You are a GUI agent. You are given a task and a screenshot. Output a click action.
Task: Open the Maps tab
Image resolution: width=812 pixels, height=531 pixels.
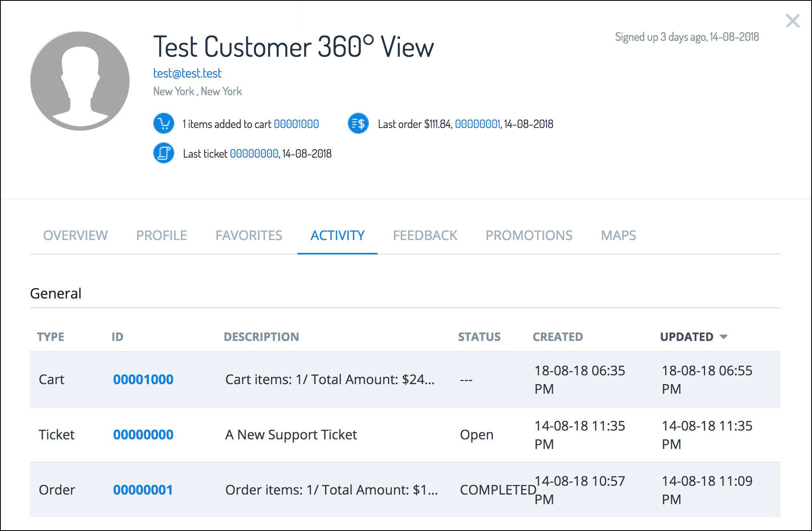tap(618, 235)
